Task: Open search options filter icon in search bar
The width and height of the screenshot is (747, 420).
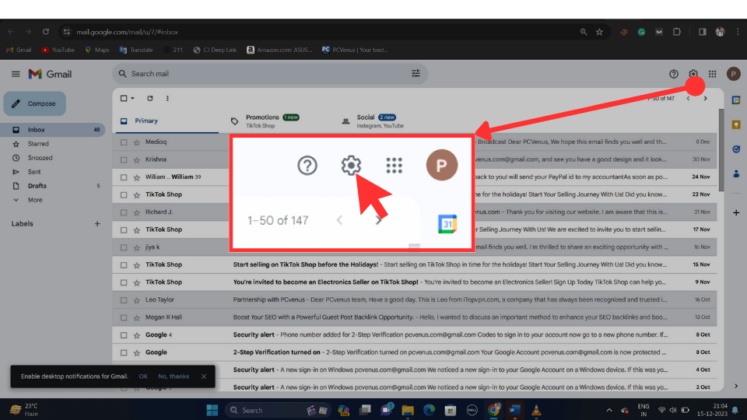Action: 416,73
